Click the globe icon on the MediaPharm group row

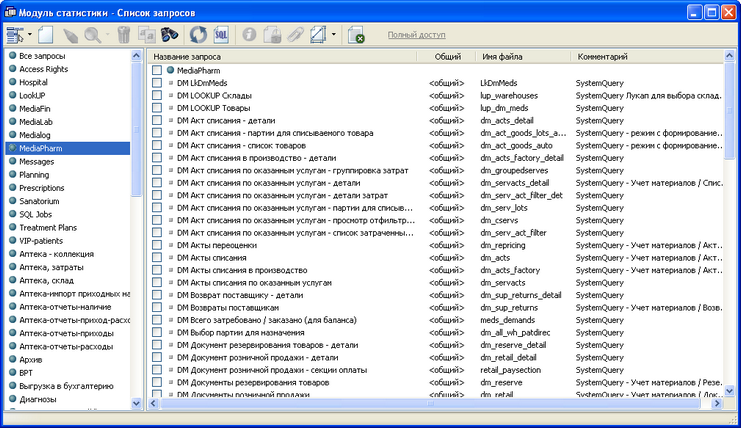click(171, 70)
